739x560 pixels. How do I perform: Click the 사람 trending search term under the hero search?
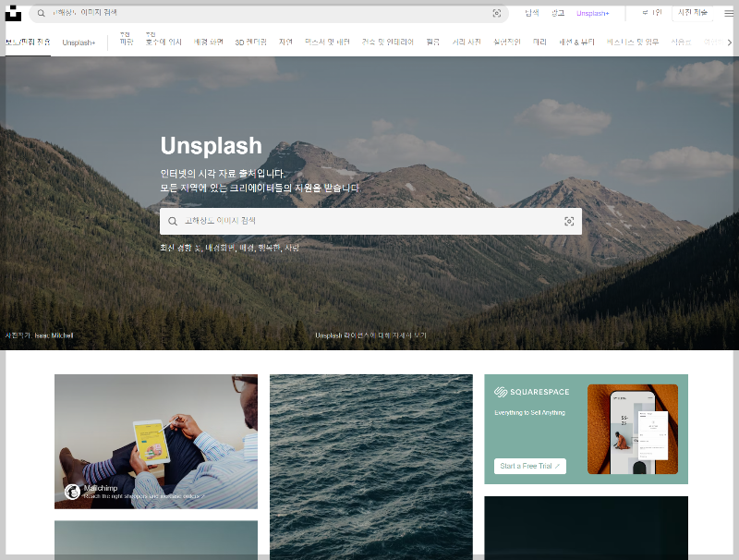292,248
